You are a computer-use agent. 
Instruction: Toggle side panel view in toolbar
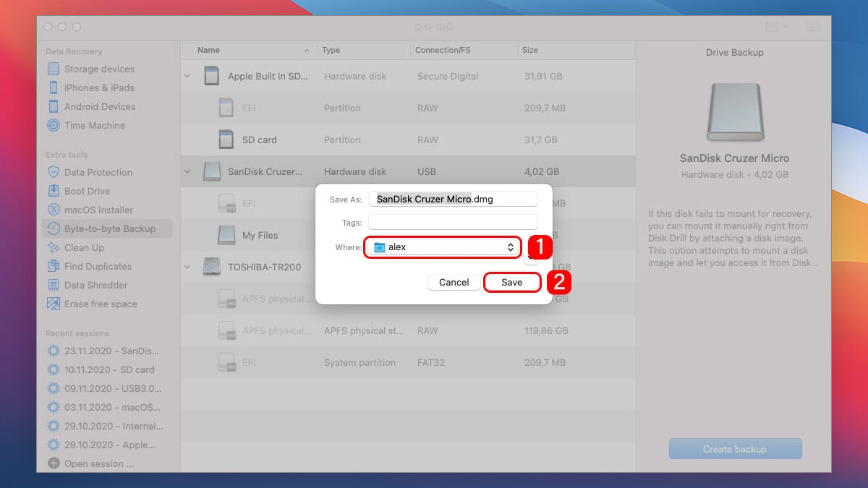[812, 27]
